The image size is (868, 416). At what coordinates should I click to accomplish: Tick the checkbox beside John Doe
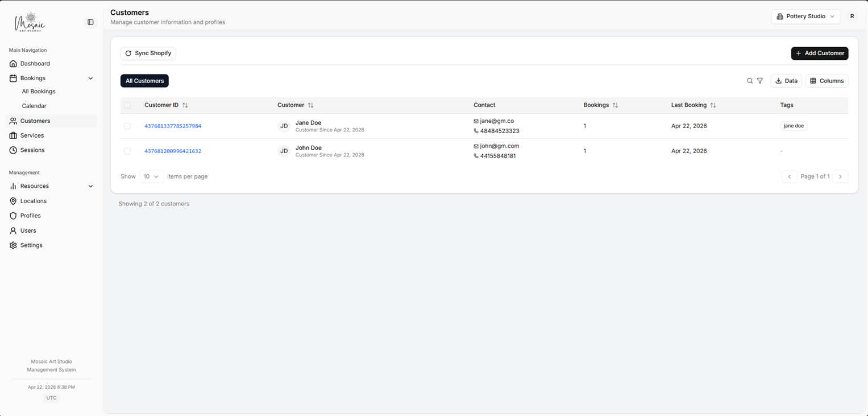(127, 151)
